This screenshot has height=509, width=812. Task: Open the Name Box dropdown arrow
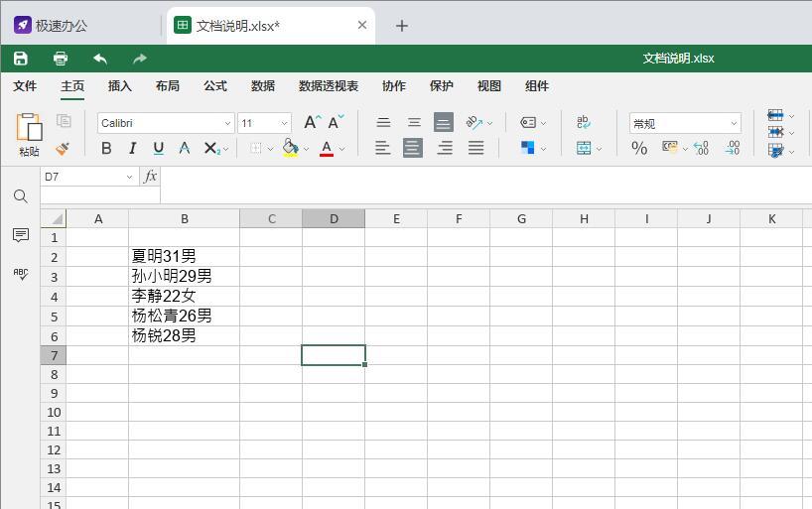[129, 177]
